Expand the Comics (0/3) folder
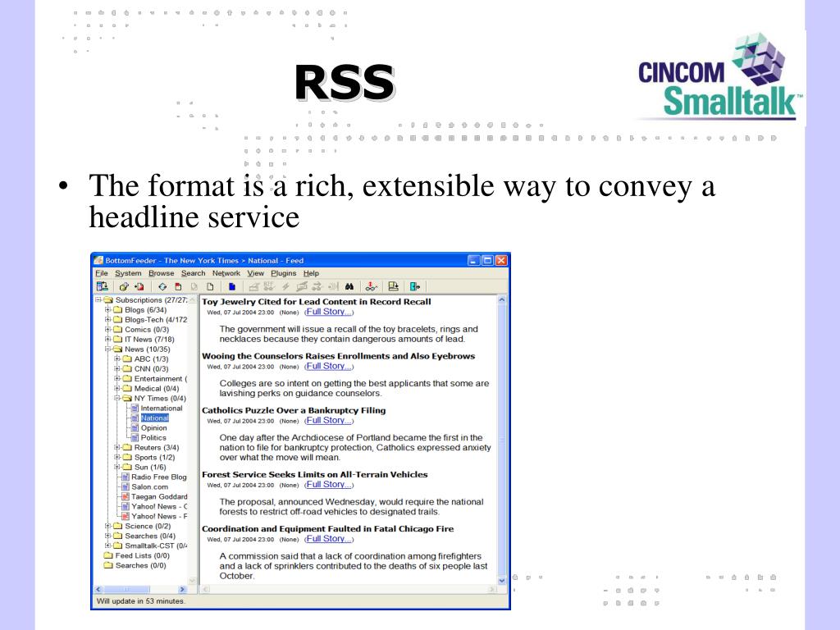The width and height of the screenshot is (840, 630). click(x=107, y=330)
